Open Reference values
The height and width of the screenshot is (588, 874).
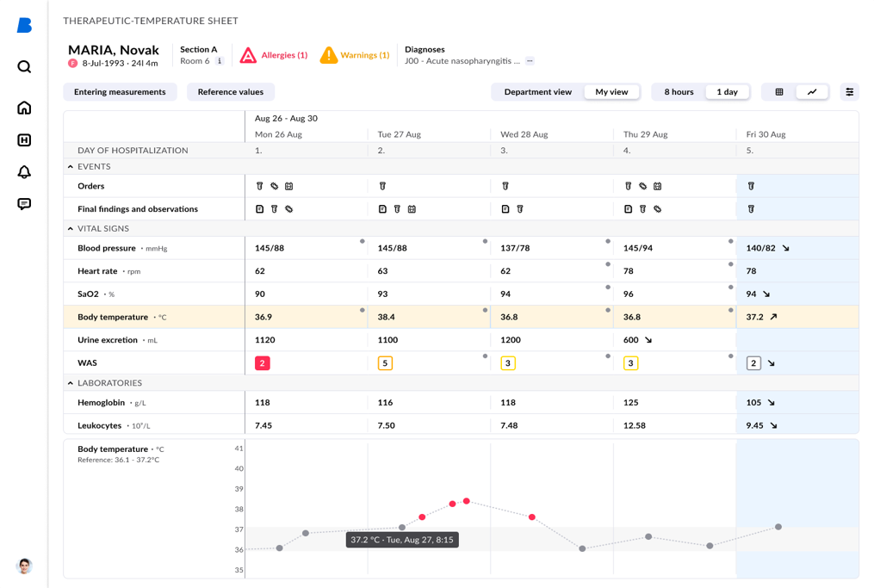tap(230, 92)
